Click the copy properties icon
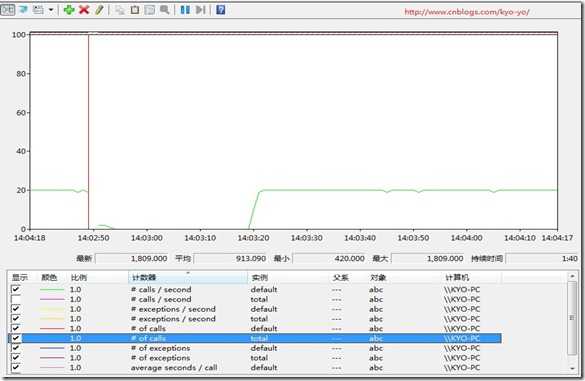The width and height of the screenshot is (585, 381). point(120,10)
